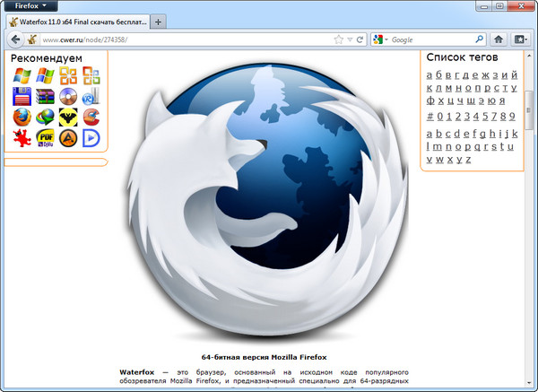Click the '#' tag link
538x392 pixels.
430,116
